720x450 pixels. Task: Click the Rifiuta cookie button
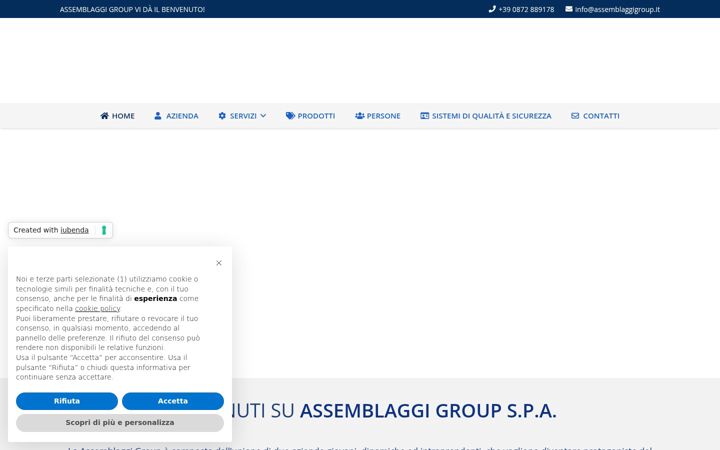(x=67, y=401)
